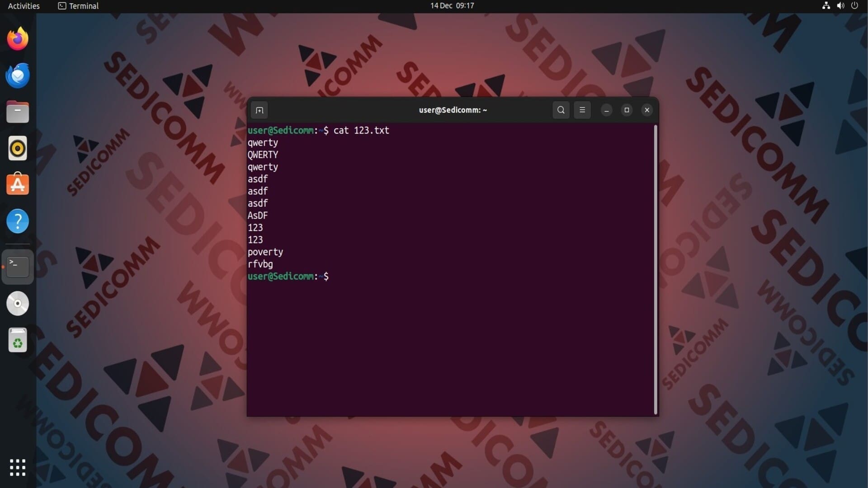Image resolution: width=868 pixels, height=488 pixels.
Task: Open the disc drive icon in dock
Action: tap(18, 303)
